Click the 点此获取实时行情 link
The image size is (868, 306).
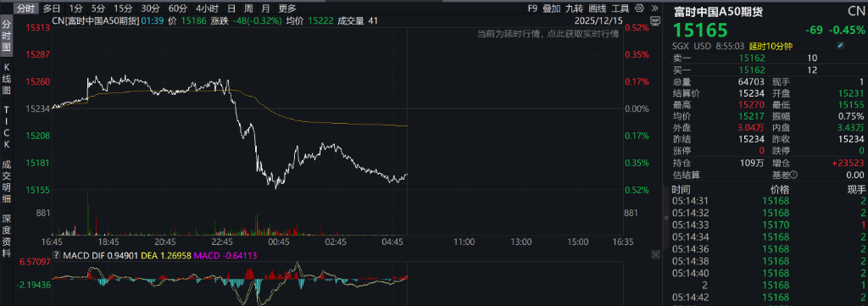582,34
